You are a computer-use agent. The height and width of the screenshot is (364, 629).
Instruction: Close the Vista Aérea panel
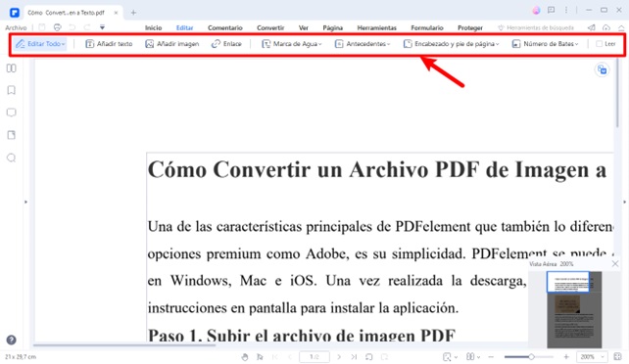tap(615, 263)
